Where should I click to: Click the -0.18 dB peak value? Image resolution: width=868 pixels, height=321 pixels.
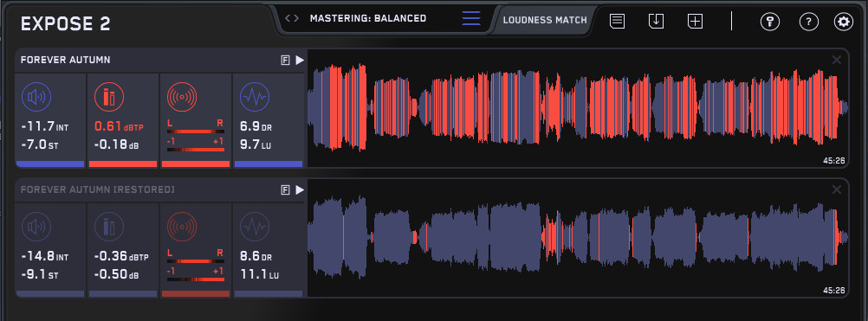[x=116, y=145]
